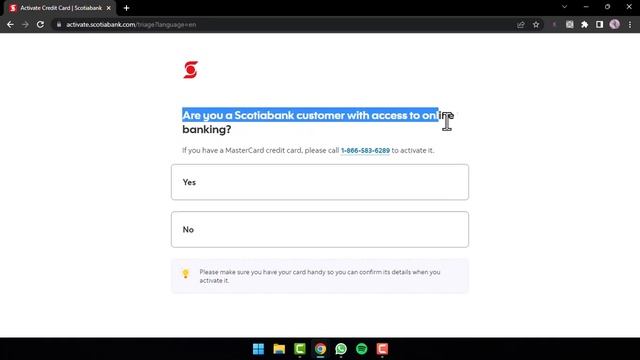Share this page icon
640x360 pixels.
[520, 24]
